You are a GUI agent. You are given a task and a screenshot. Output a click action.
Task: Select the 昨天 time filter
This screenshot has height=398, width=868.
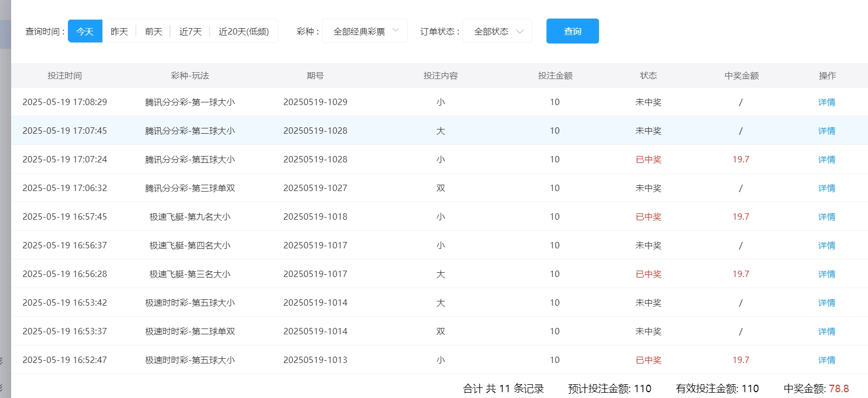pyautogui.click(x=119, y=31)
